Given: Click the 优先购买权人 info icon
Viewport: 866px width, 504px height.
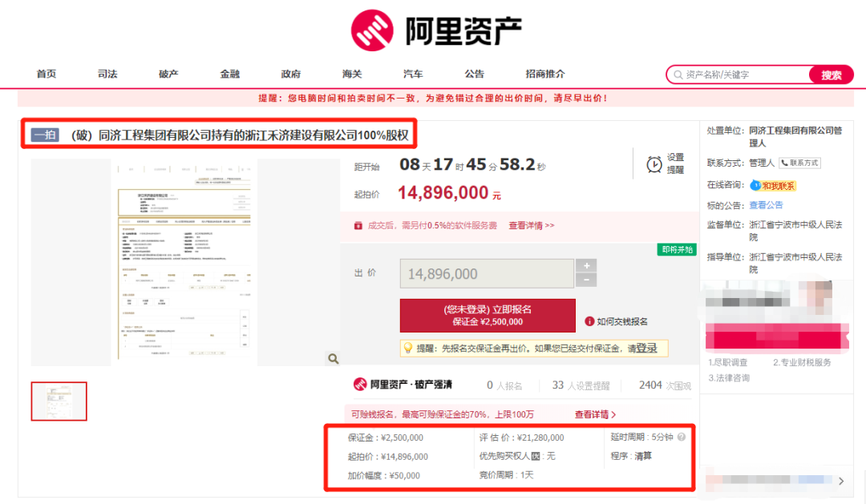Looking at the screenshot, I should [535, 456].
